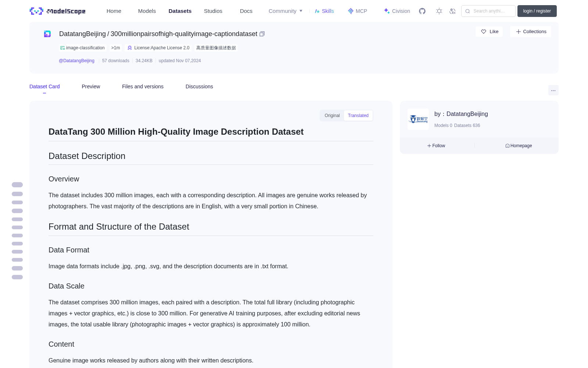Click the ModelScope logo
Viewport: 588px width, 368px height.
[x=57, y=11]
